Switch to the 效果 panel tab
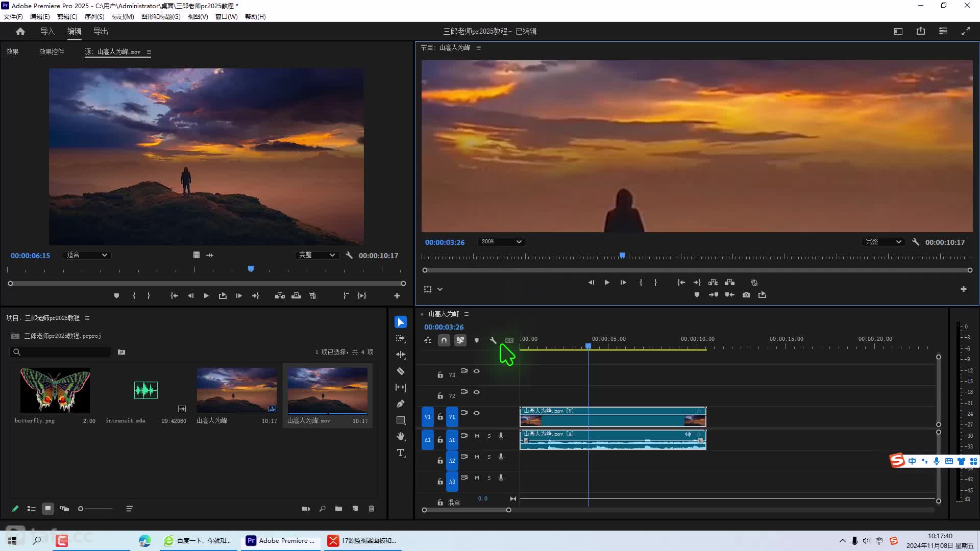The height and width of the screenshot is (551, 980). point(13,52)
